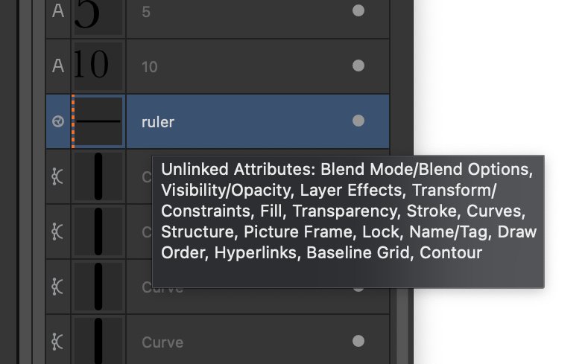
Task: Click the text-type icon of layer "5"
Action: pyautogui.click(x=58, y=11)
